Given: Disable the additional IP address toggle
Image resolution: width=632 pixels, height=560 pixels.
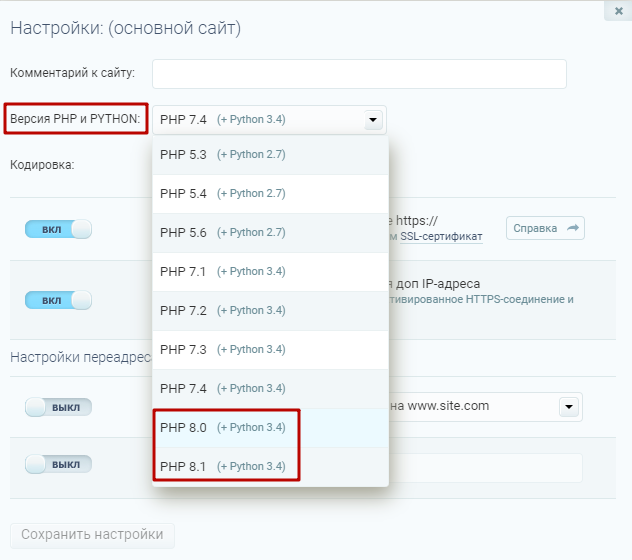Looking at the screenshot, I should [x=58, y=300].
